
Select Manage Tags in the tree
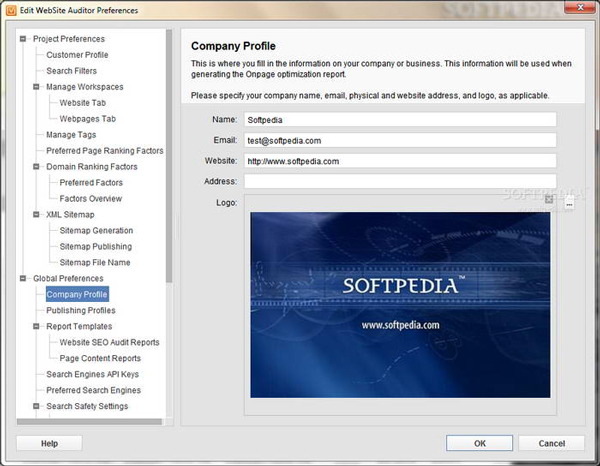click(x=71, y=135)
